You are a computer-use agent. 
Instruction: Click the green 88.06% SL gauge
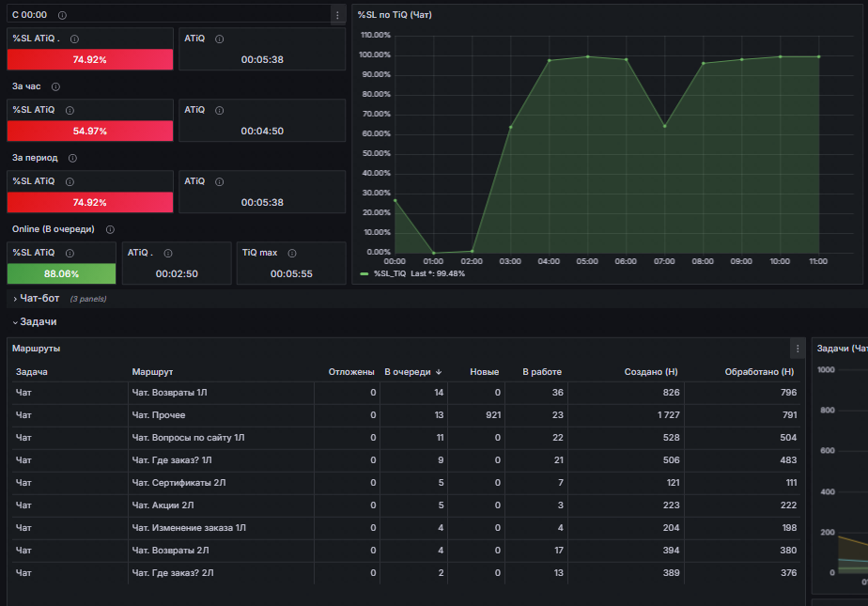(61, 274)
